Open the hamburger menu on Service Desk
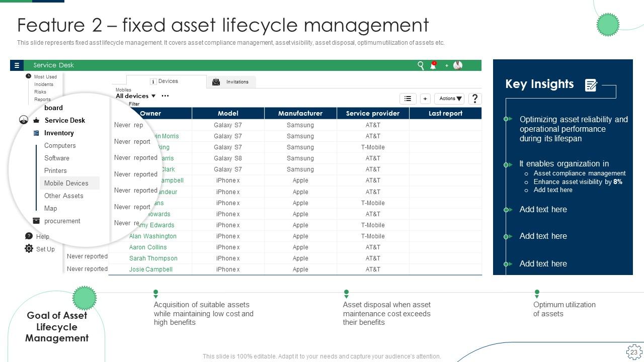 [x=17, y=65]
